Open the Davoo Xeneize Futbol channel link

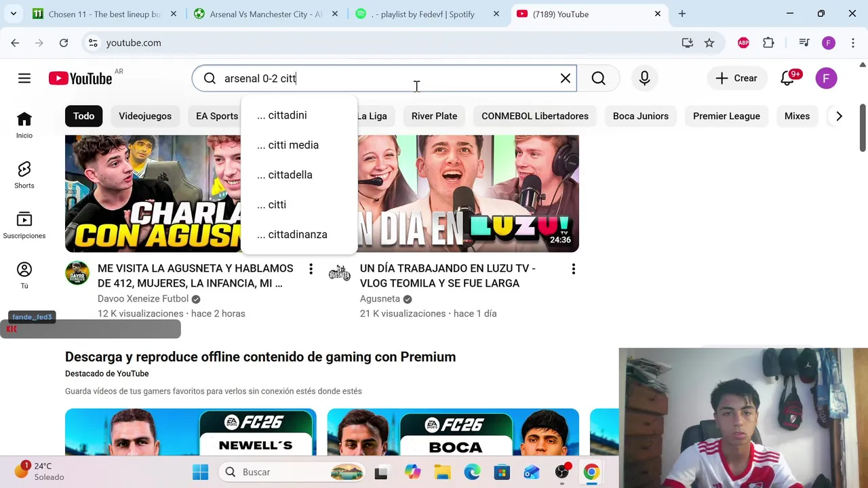(x=143, y=299)
